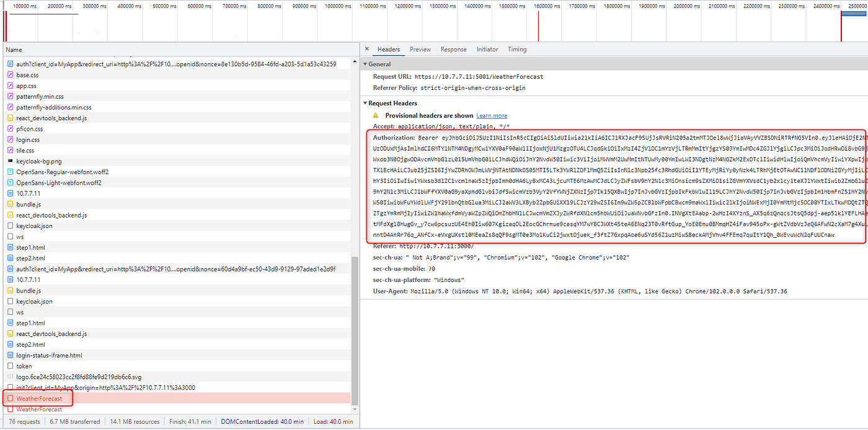Click the file icon beside the init?client_id request
Screen dimensions: 868x430
click(x=10, y=388)
